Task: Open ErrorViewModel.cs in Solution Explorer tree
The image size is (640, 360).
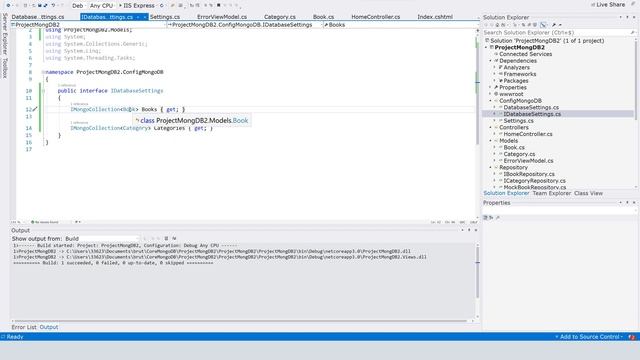Action: (x=528, y=161)
